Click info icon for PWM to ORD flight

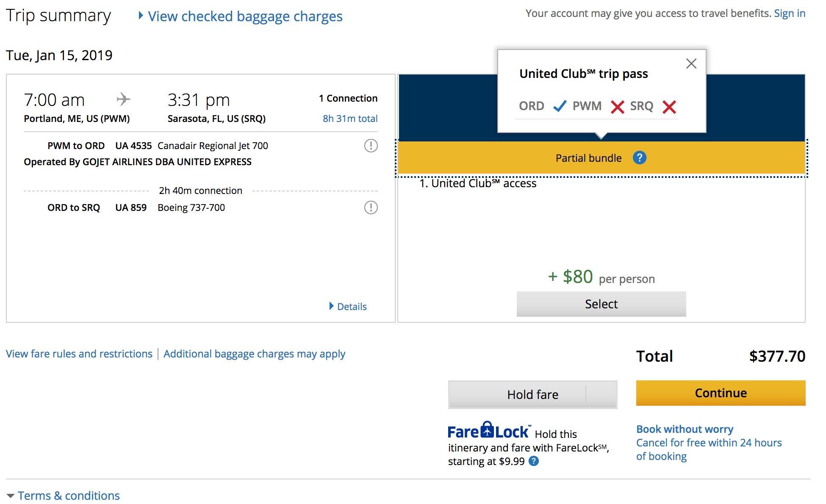371,146
